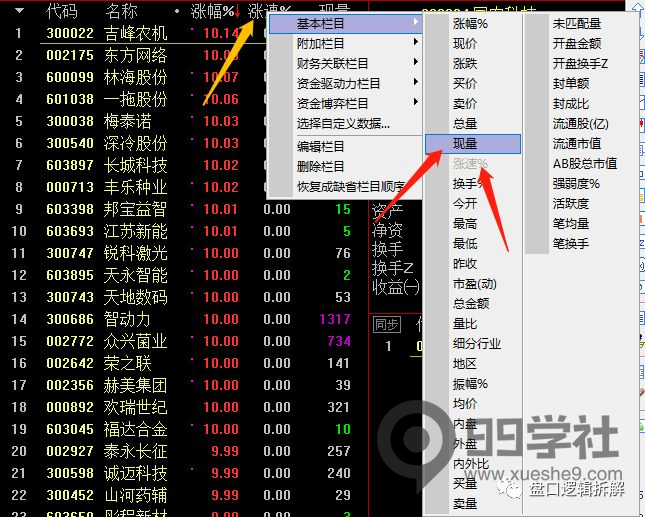Screen dimensions: 645x517
Task: Select stock row 东方网络
Action: coord(136,55)
